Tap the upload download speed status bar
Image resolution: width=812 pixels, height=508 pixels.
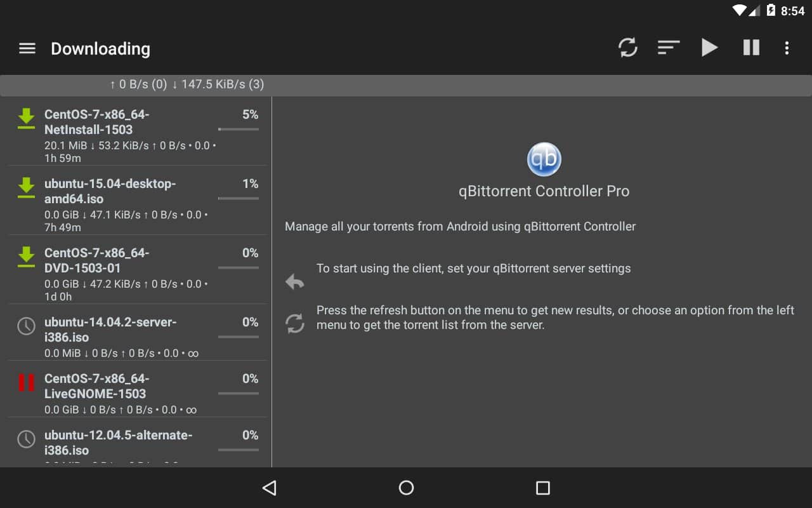point(187,84)
